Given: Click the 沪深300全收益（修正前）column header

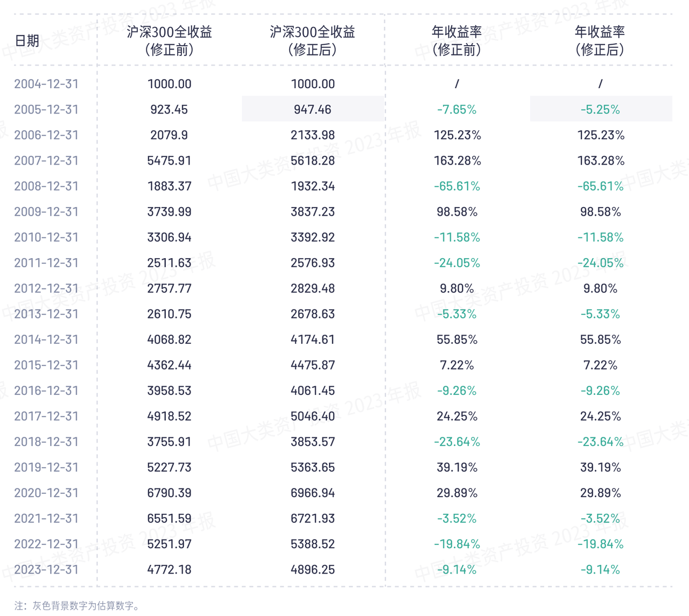Looking at the screenshot, I should 169,41.
